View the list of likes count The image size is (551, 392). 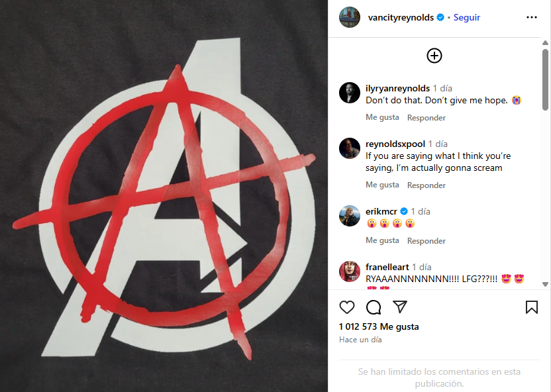coord(379,326)
